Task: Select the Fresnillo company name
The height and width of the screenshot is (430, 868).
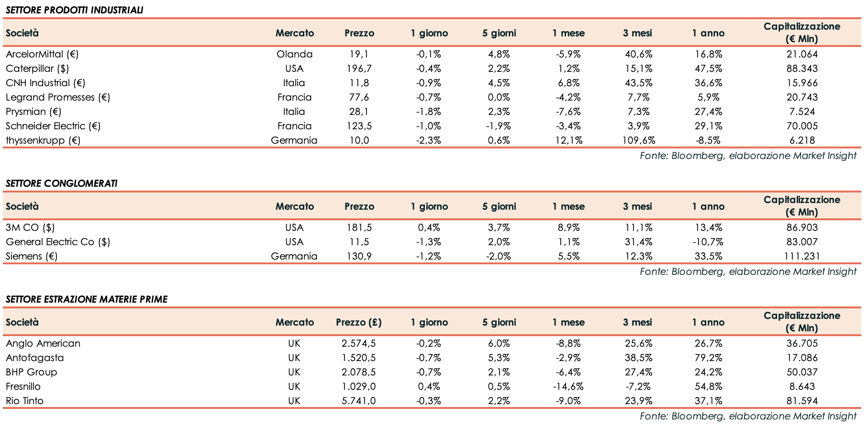Action: click(23, 386)
